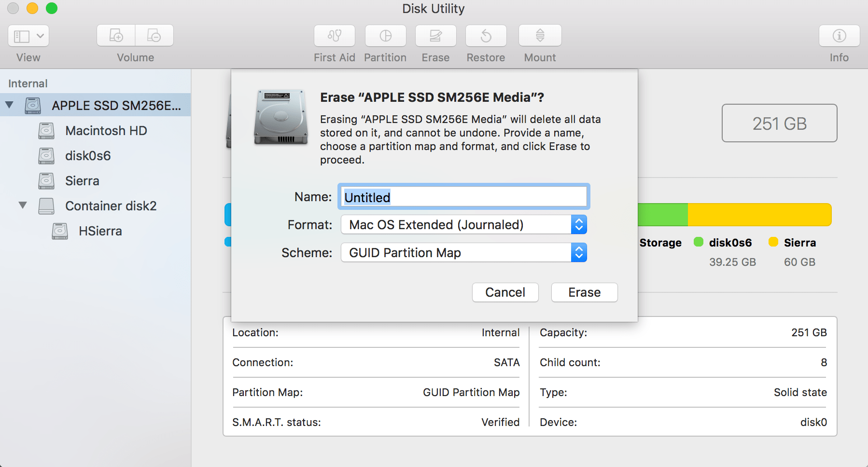868x467 pixels.
Task: Click the Name text field containing Untitled
Action: point(464,197)
